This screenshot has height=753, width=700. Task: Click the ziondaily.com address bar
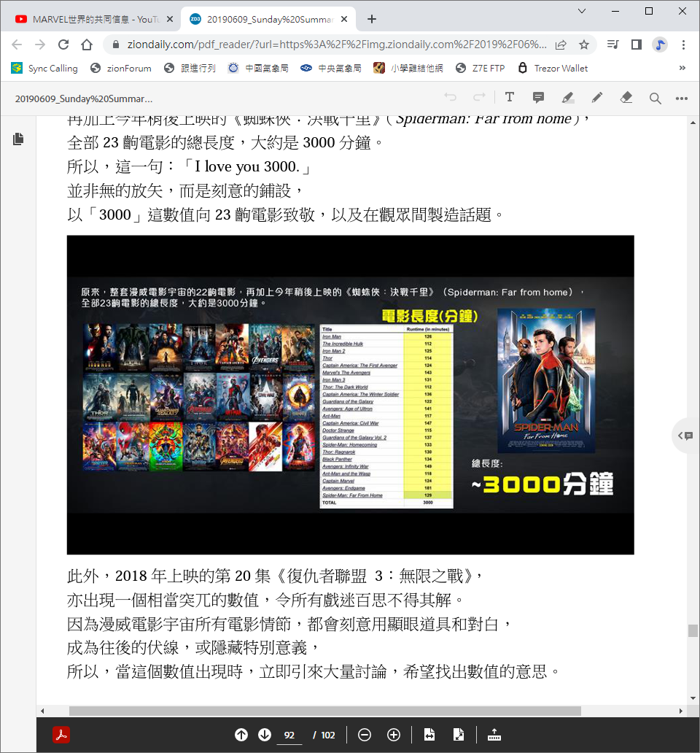(336, 45)
